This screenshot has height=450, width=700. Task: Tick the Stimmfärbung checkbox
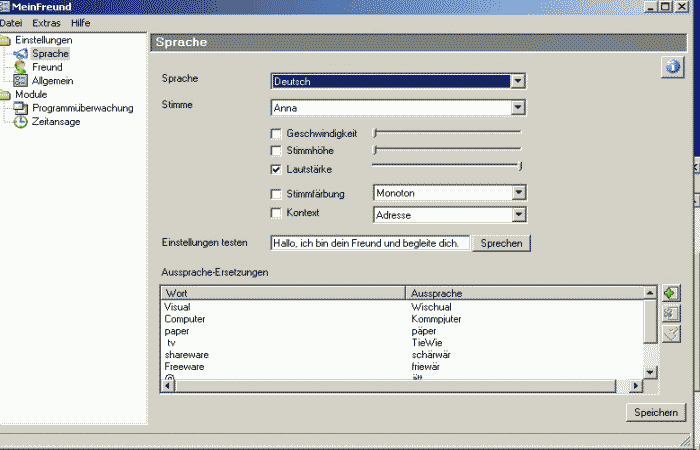[276, 193]
